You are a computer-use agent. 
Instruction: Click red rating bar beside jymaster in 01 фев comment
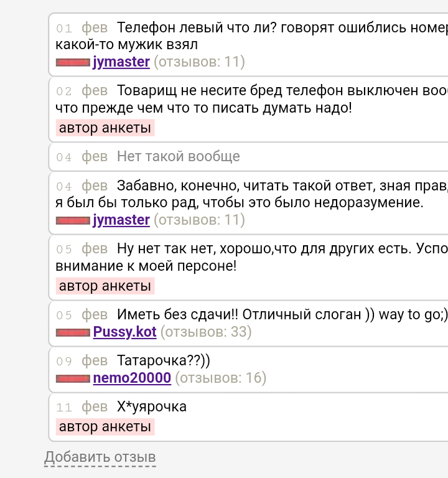point(73,62)
